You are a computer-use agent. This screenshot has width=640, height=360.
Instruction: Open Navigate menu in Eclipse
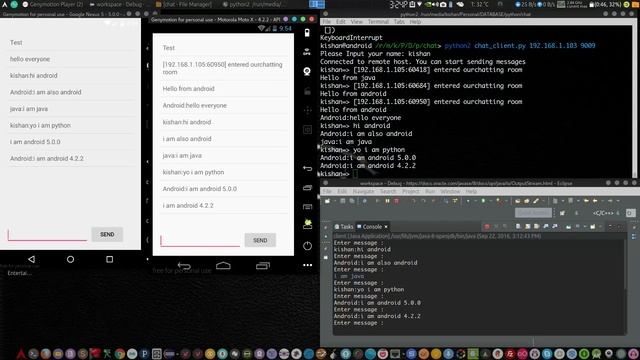[x=363, y=191]
